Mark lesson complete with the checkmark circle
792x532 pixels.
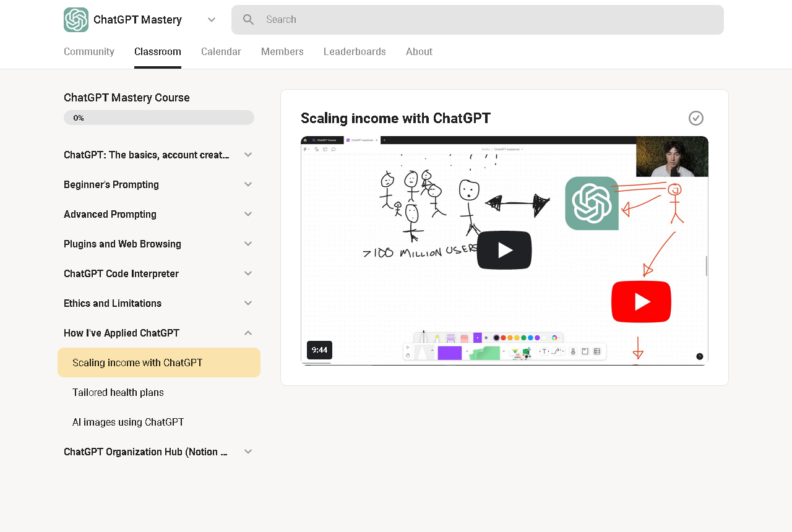(x=696, y=118)
